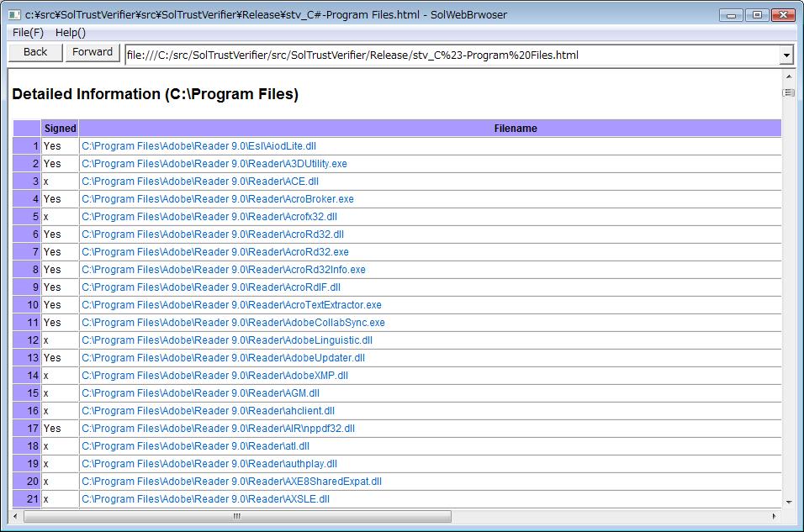Screen dimensions: 804x532
Task: Open the Help() menu
Action: tap(71, 32)
